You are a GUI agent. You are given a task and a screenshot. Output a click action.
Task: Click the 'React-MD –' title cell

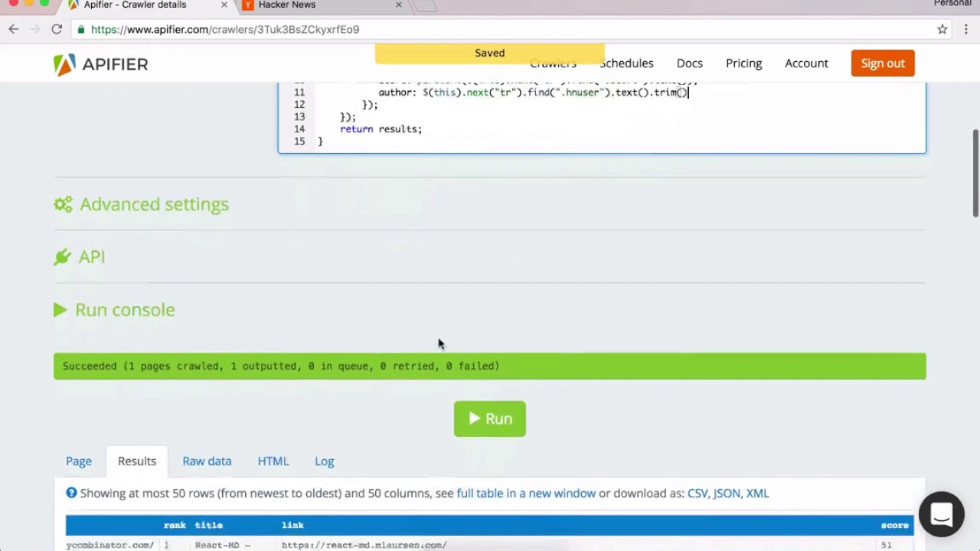[x=223, y=545]
